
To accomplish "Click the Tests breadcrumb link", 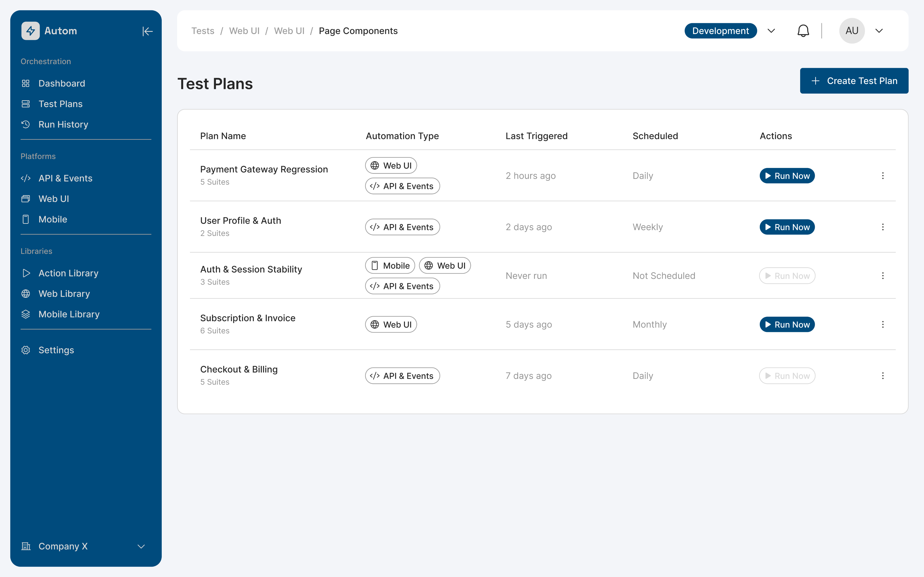I will (203, 31).
